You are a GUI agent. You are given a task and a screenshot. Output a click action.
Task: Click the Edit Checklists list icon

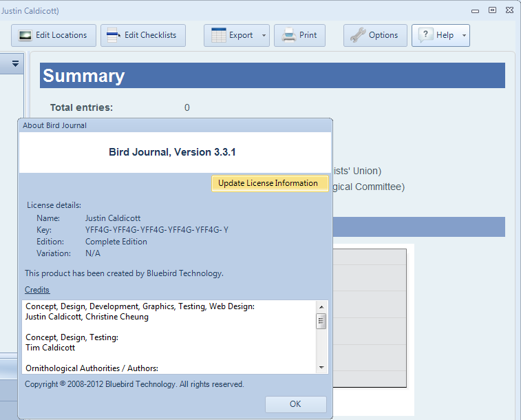(x=114, y=35)
